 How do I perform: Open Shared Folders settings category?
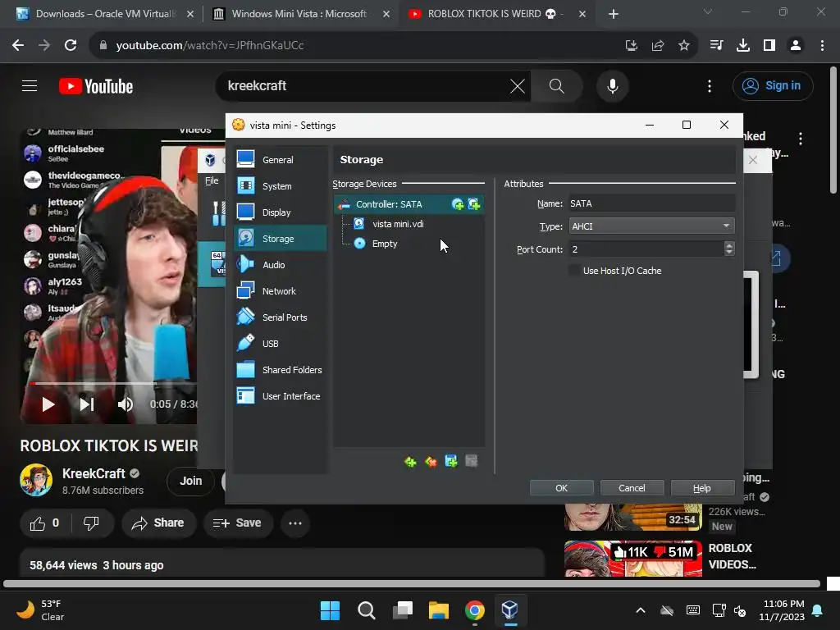coord(281,370)
